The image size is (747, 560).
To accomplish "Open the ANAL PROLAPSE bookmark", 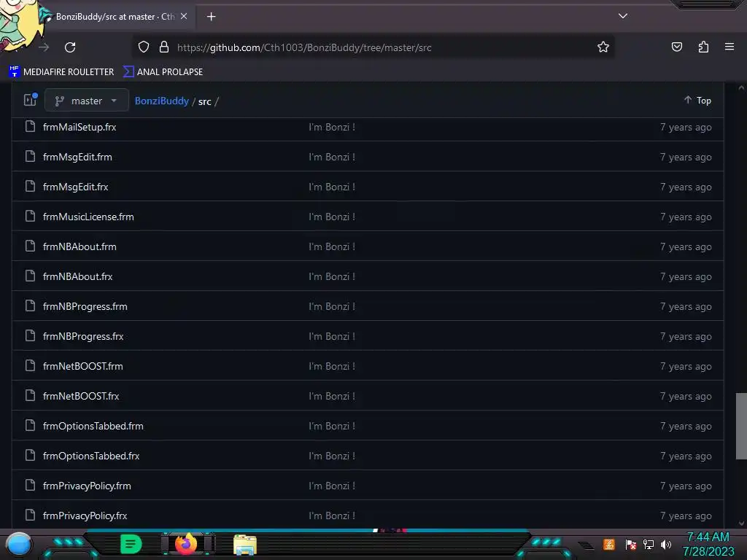I will [163, 72].
